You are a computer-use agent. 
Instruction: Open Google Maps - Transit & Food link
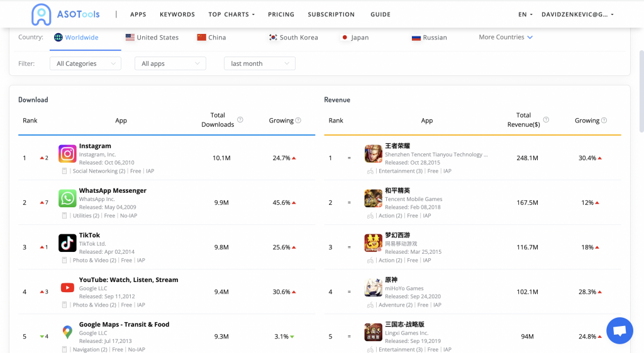[124, 325]
